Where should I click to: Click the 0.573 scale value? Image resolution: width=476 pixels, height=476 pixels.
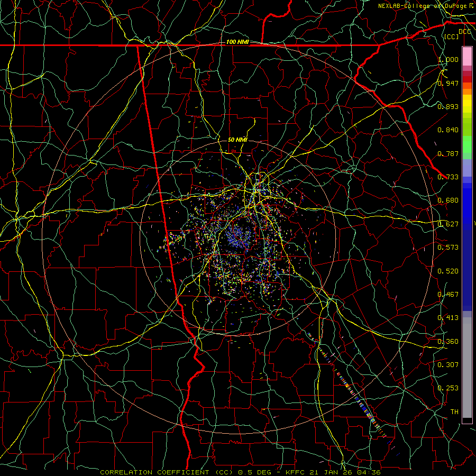(448, 248)
